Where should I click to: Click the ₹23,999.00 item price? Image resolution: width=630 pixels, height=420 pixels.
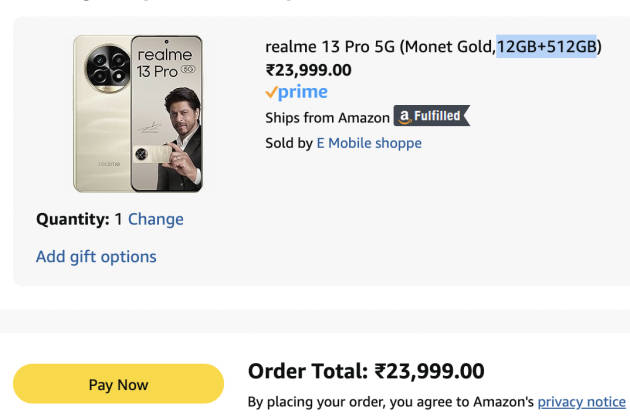coord(308,70)
